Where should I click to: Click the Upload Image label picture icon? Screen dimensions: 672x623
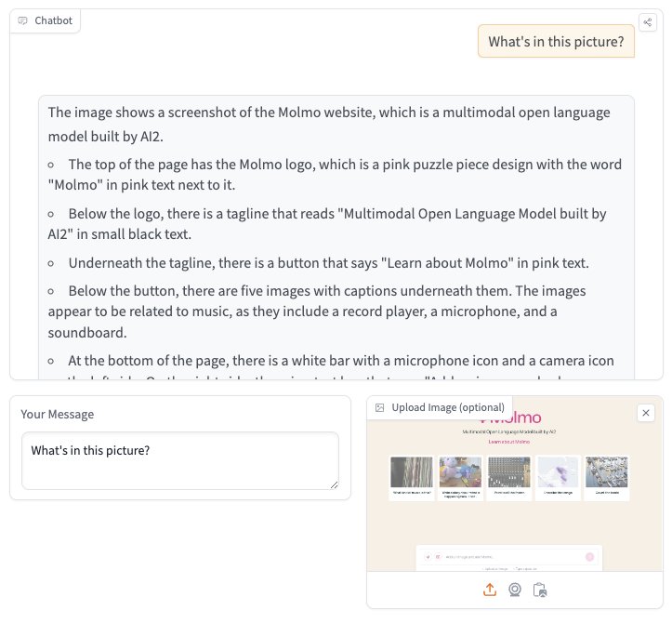click(x=380, y=407)
